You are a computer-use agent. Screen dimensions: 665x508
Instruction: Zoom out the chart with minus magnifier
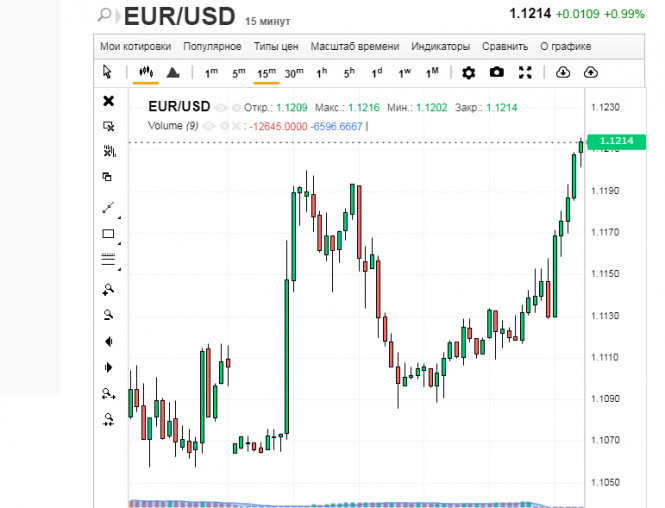108,315
